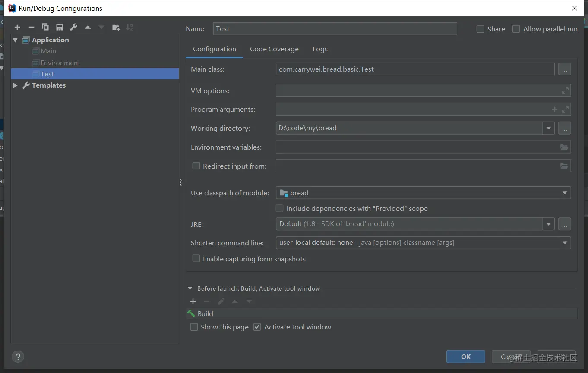Switch to the Configuration tab
Viewport: 588px width, 373px height.
(x=215, y=49)
